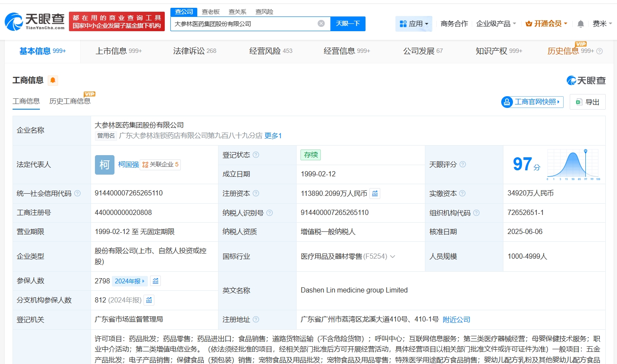The image size is (617, 364).
Task: Open legal representative 柯国强 link
Action: [x=128, y=165]
